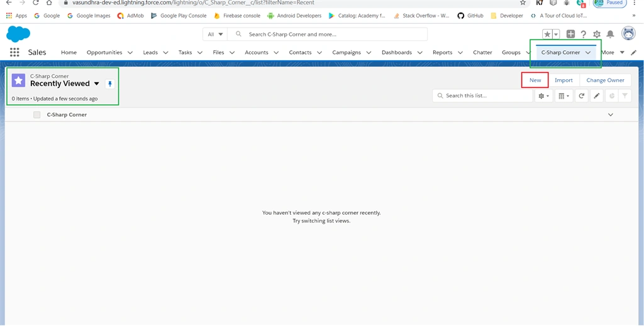This screenshot has height=326, width=644.
Task: Expand the Accounts tab dropdown
Action: pyautogui.click(x=276, y=53)
